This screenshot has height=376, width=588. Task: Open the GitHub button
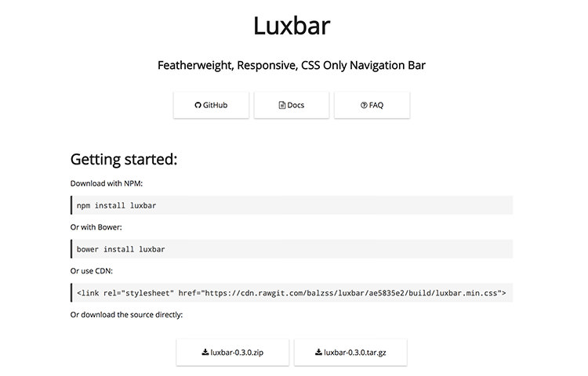pos(211,105)
